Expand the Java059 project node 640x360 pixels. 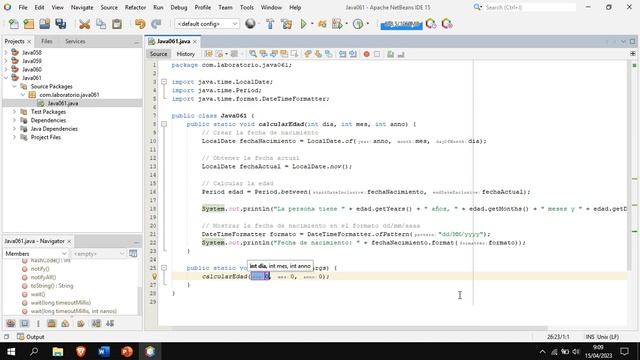(6, 61)
